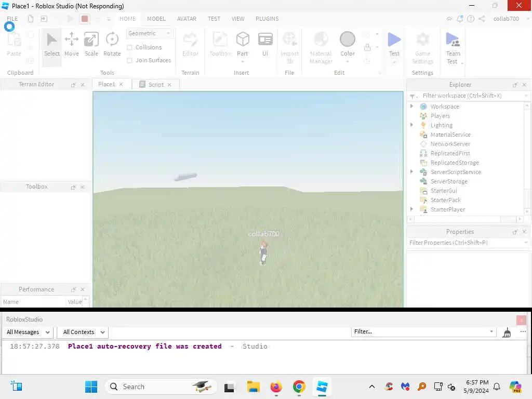532x399 pixels.
Task: Close the Toolbox panel
Action: click(83, 187)
